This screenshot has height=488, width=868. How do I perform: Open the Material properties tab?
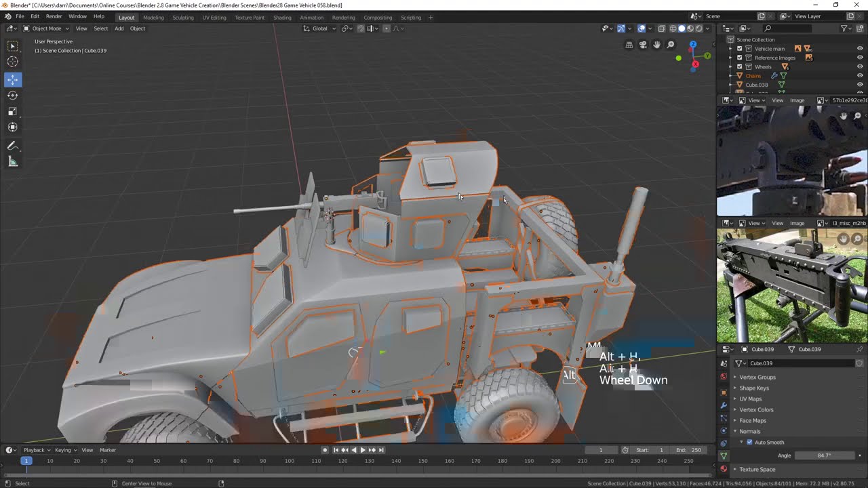click(724, 468)
